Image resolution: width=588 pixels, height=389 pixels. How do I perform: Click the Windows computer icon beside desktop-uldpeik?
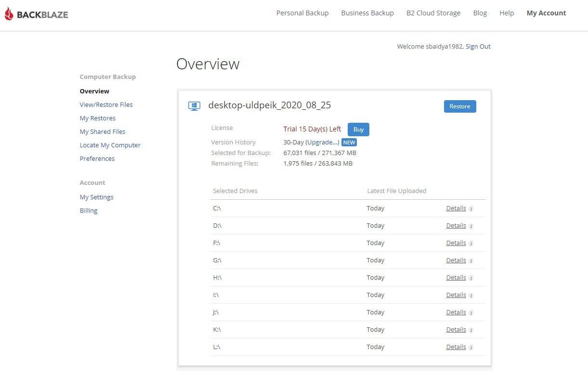194,106
